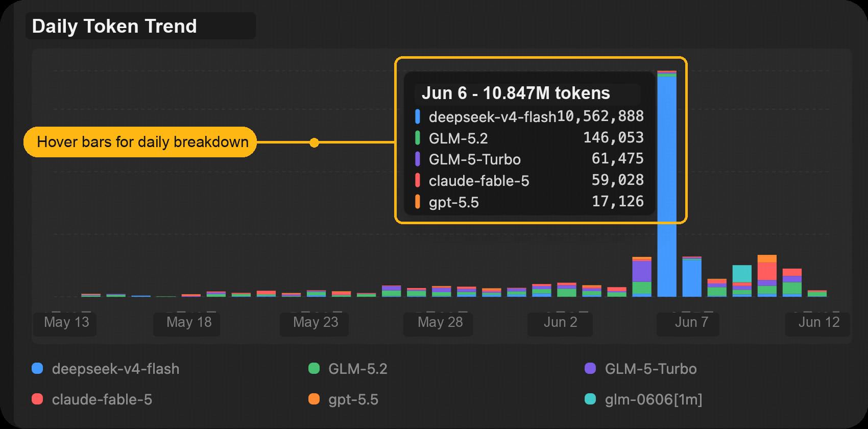Click the Jun 2 axis label
The image size is (868, 429).
point(560,322)
